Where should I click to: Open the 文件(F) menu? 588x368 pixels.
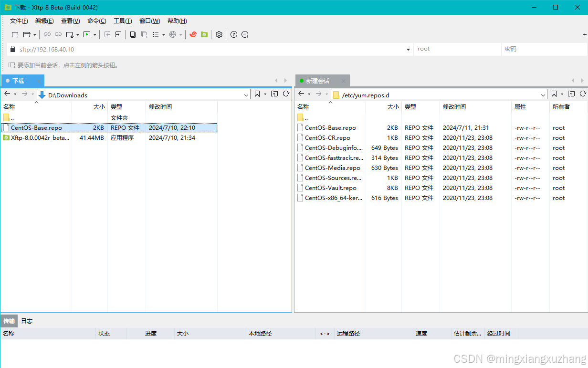(x=19, y=21)
